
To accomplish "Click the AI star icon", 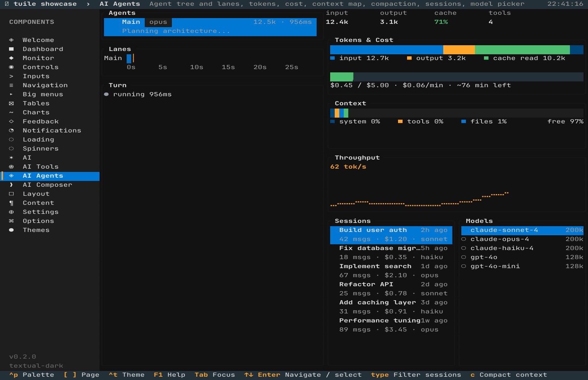I will (x=12, y=158).
